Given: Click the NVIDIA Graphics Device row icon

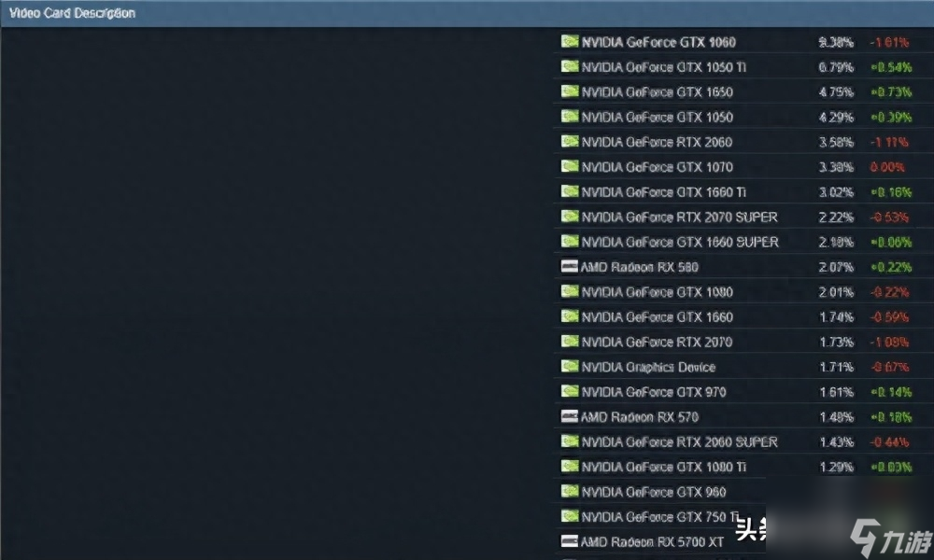Looking at the screenshot, I should tap(570, 366).
